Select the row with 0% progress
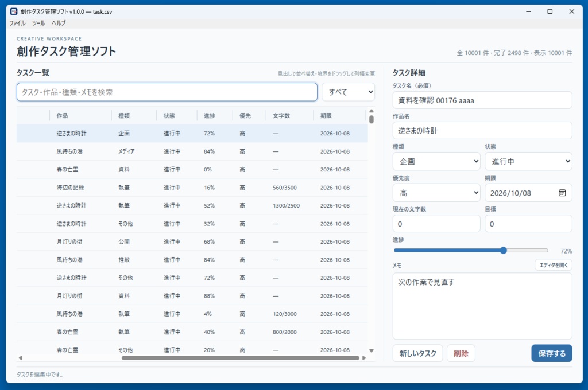Image resolution: width=588 pixels, height=390 pixels. pos(192,169)
